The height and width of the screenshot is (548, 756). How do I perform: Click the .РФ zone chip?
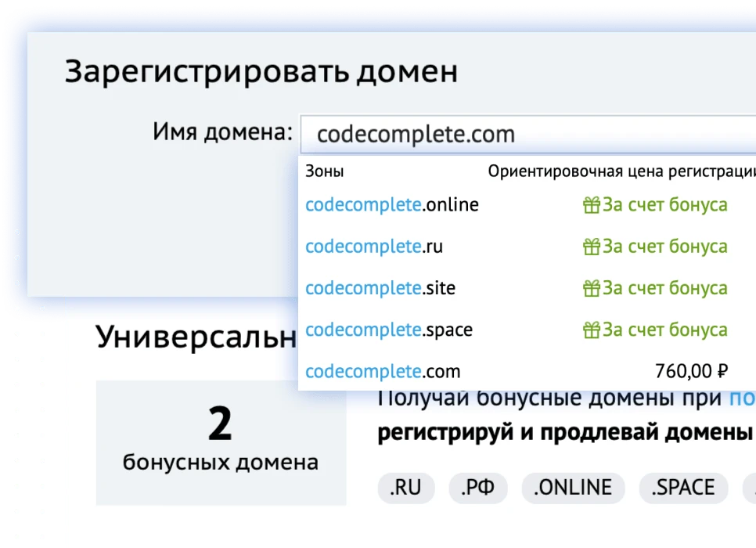(x=478, y=487)
